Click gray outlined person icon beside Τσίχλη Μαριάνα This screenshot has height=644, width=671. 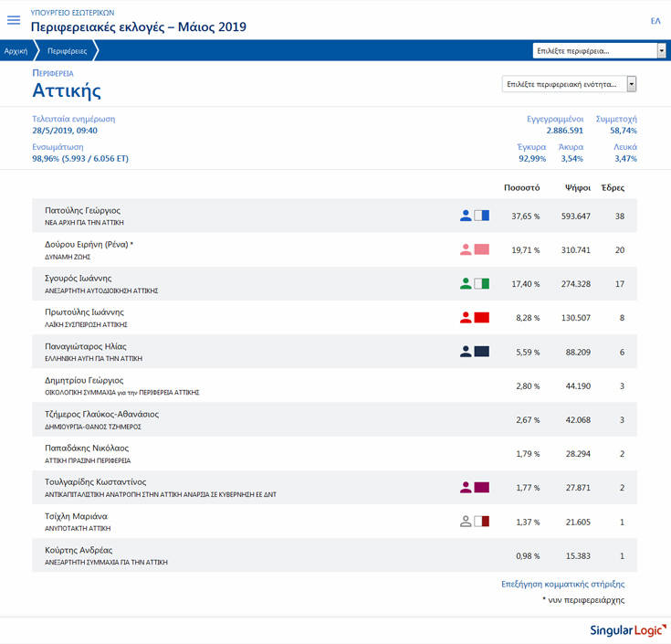point(466,521)
